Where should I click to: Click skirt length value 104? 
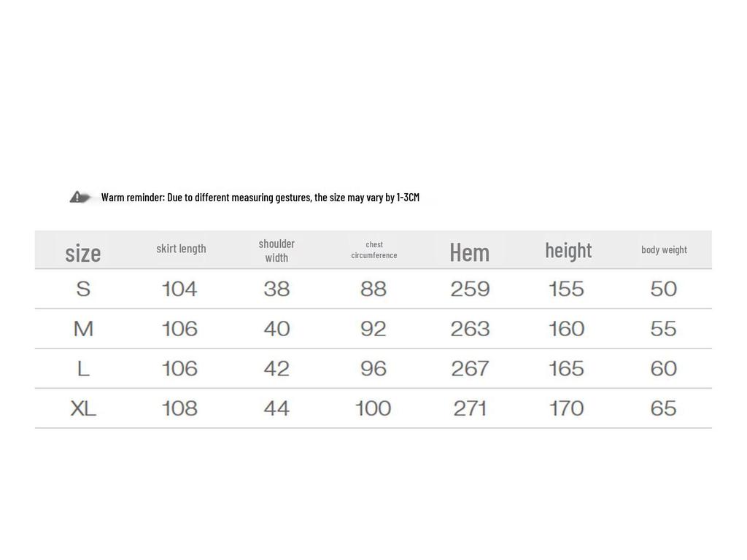179,289
